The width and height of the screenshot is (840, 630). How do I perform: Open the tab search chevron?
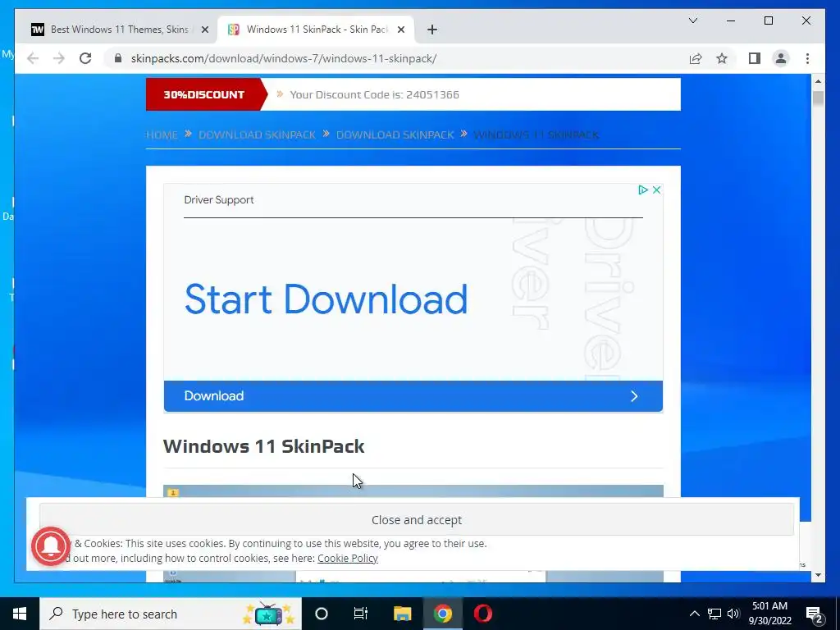(692, 21)
